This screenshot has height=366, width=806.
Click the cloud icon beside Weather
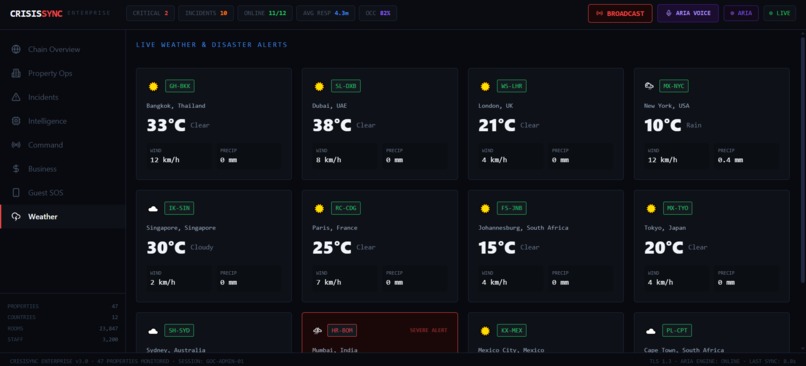pos(16,216)
